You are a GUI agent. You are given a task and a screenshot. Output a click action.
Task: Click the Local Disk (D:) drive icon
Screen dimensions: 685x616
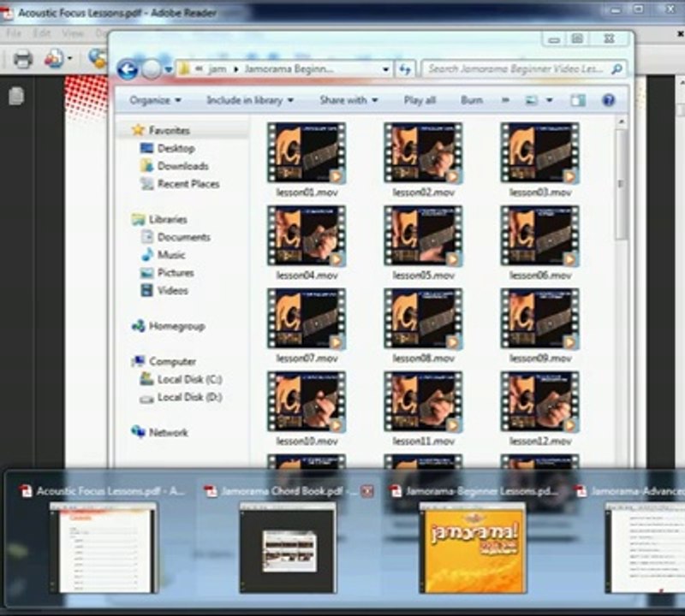[x=146, y=398]
